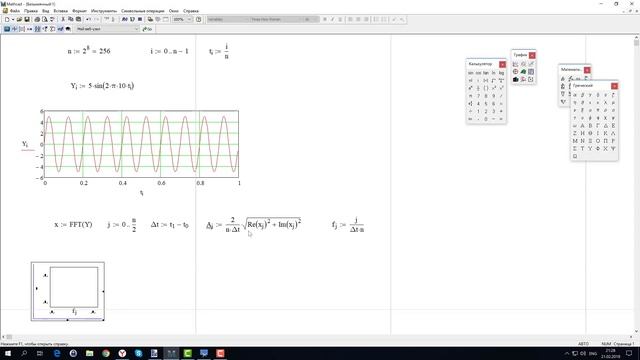
Task: Cut selection with the scissors icon
Action: coord(63,19)
